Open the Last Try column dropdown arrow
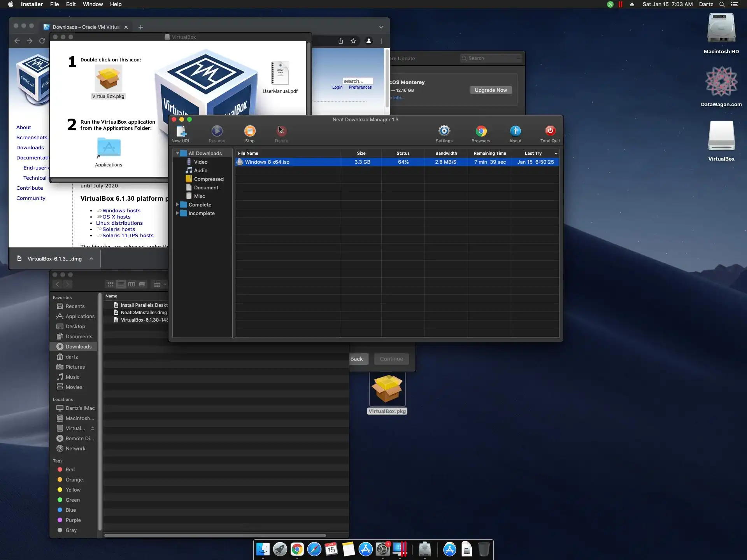The height and width of the screenshot is (560, 747). coord(556,154)
